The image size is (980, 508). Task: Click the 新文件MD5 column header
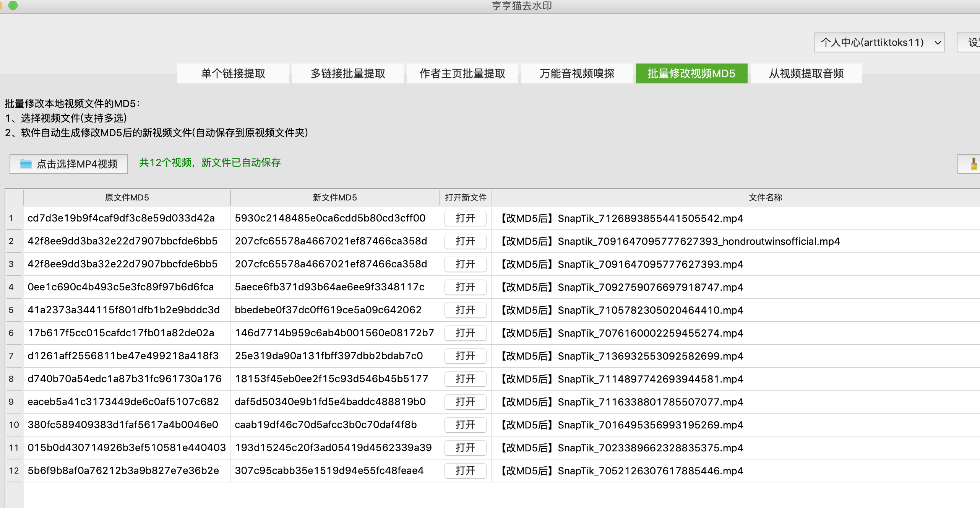click(x=335, y=198)
